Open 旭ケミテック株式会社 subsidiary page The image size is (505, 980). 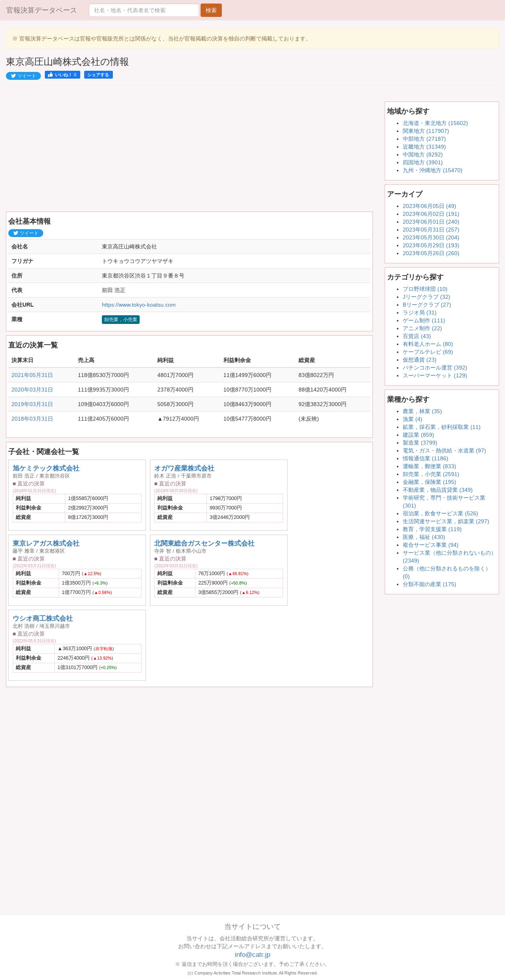(x=46, y=468)
